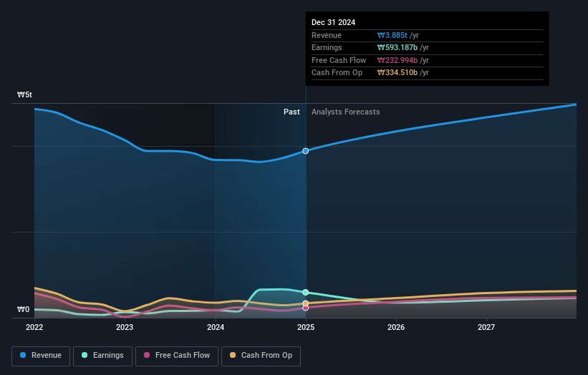The height and width of the screenshot is (375, 588).
Task: Toggle the Earnings series legend button
Action: [x=102, y=356]
